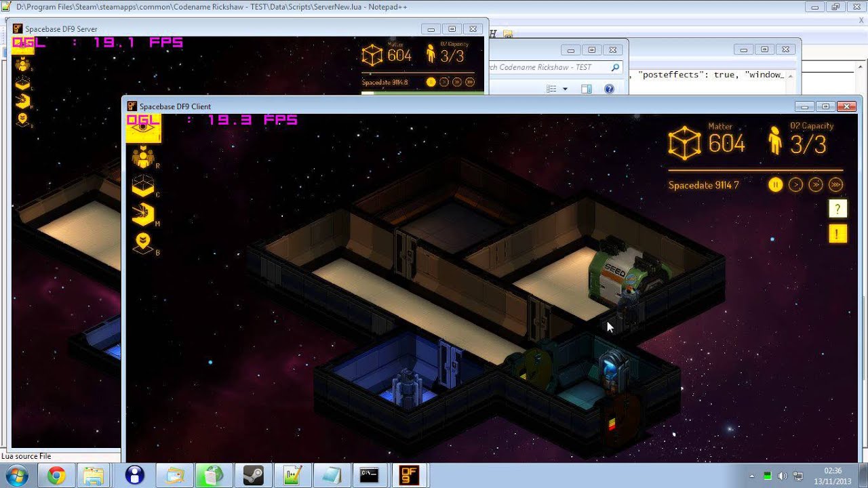
Task: Select the Beacon icon in Server window
Action: (22, 119)
